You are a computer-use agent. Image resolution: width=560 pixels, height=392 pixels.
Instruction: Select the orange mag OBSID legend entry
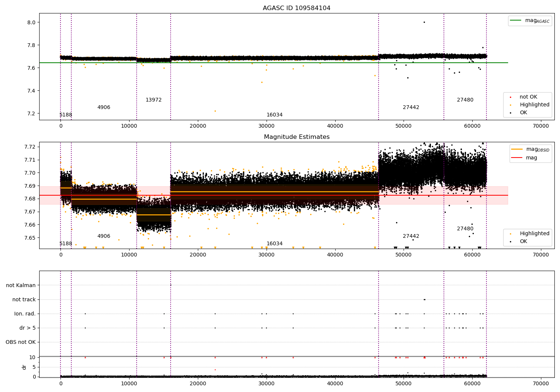530,149
